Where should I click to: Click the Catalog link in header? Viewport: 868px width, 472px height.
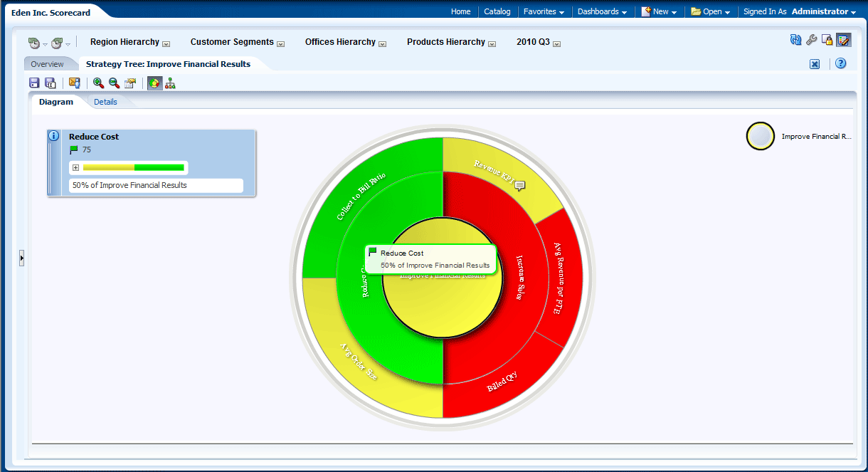(497, 11)
